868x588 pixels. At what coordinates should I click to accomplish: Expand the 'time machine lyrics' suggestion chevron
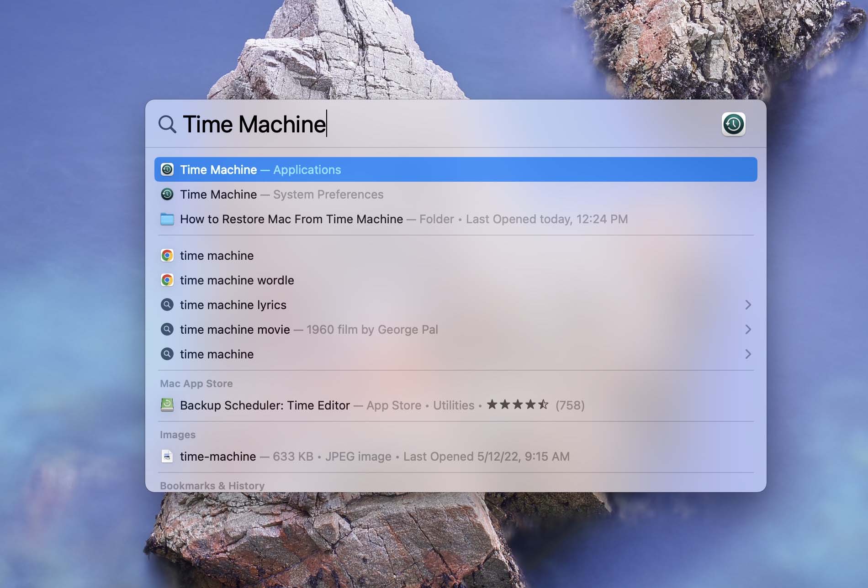(x=748, y=305)
